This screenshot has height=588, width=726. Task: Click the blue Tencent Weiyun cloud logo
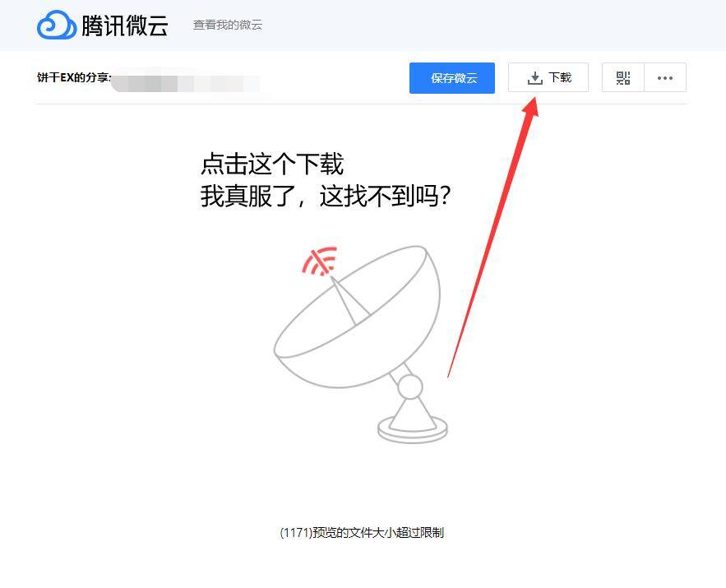(57, 25)
